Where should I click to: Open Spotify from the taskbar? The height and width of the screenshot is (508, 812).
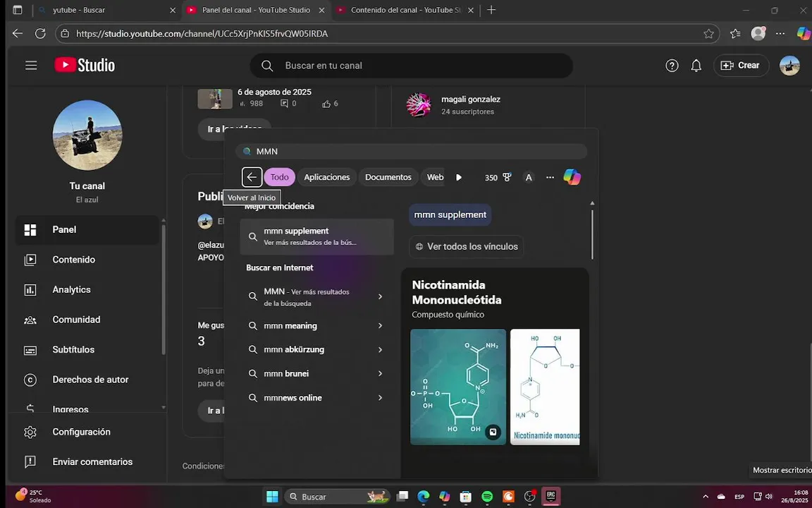tap(487, 497)
